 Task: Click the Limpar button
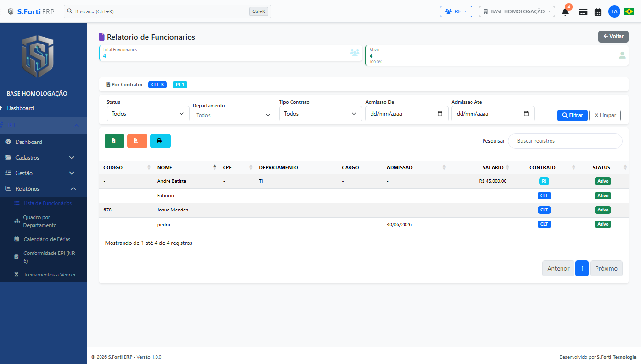(605, 115)
